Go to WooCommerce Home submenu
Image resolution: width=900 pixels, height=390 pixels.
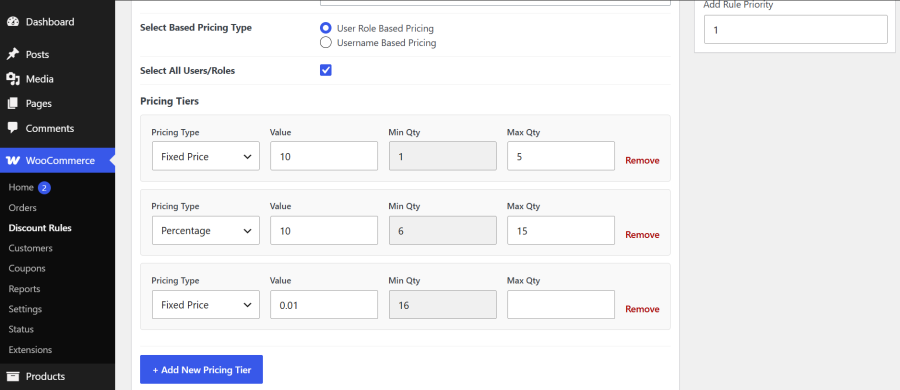coord(21,187)
